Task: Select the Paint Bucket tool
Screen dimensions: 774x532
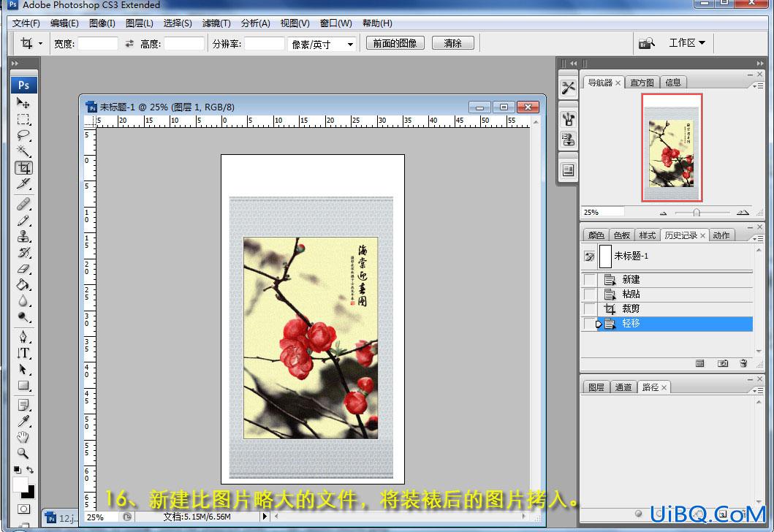Action: [x=23, y=285]
